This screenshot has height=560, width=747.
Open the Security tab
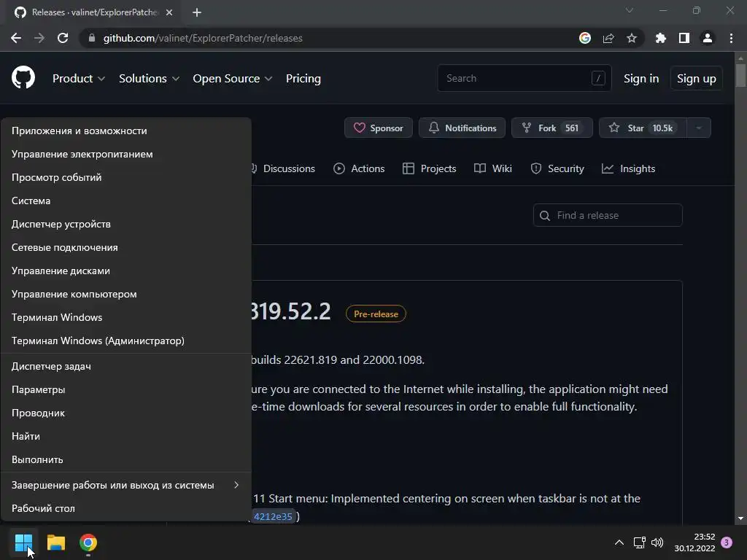tap(557, 168)
